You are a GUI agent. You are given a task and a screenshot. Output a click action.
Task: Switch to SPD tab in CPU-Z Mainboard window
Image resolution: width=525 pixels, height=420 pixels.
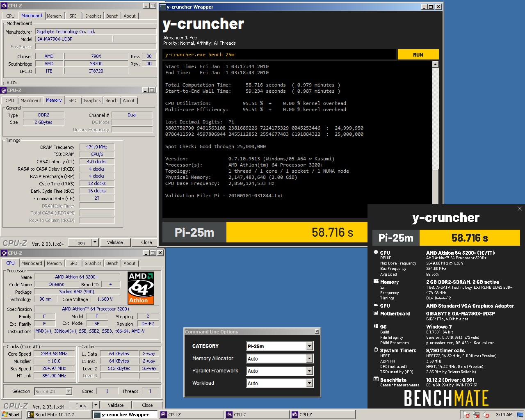point(73,16)
